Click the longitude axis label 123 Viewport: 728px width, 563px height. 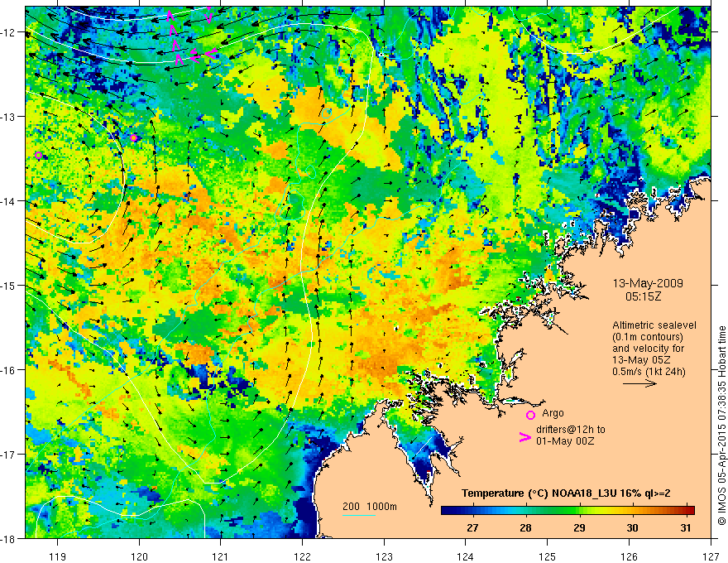(384, 556)
